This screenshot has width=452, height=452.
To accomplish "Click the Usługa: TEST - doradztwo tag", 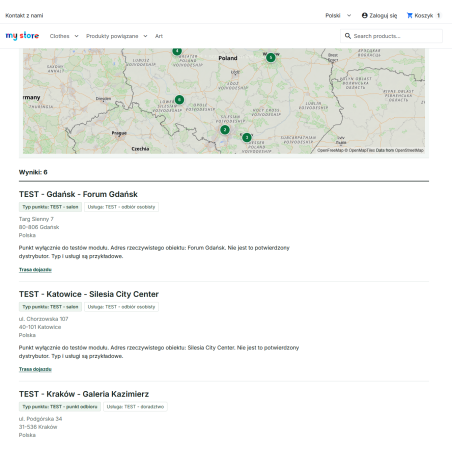I will 135,407.
